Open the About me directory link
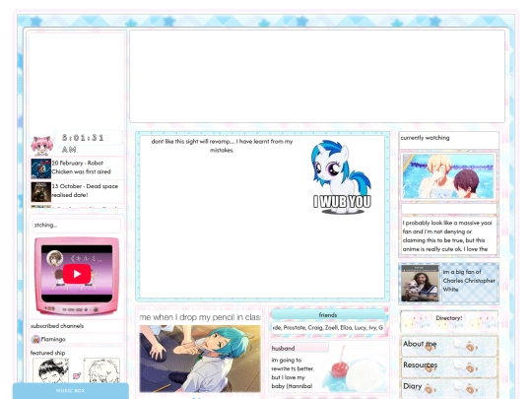 tap(449, 346)
